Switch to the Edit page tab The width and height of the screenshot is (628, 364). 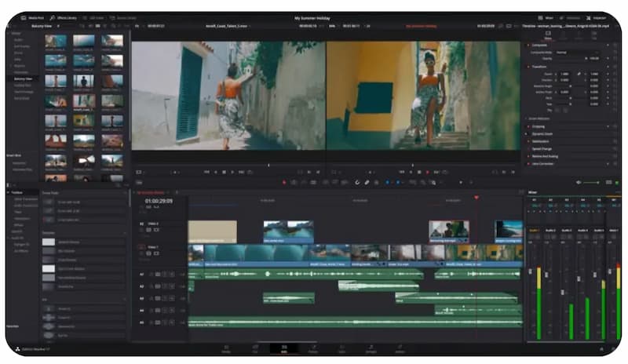(x=284, y=348)
